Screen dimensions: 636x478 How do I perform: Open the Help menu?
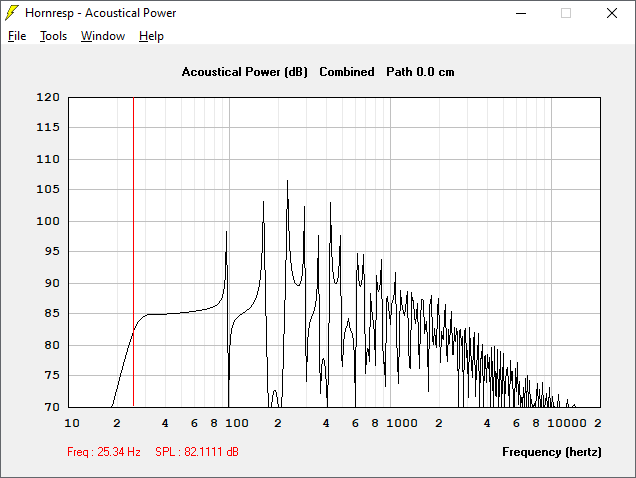click(x=151, y=36)
